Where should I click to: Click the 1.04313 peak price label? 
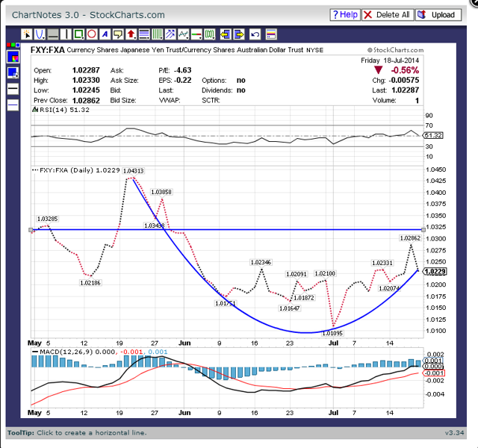(133, 171)
